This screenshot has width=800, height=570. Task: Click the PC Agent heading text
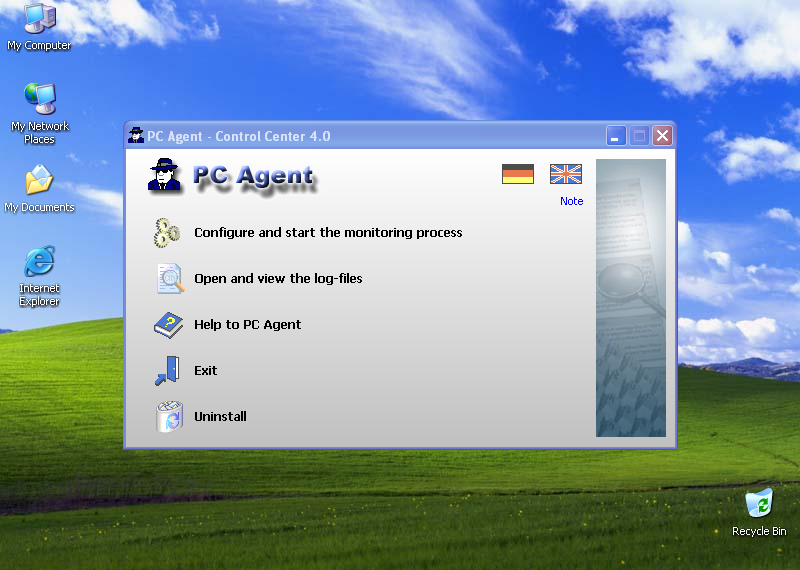(254, 177)
